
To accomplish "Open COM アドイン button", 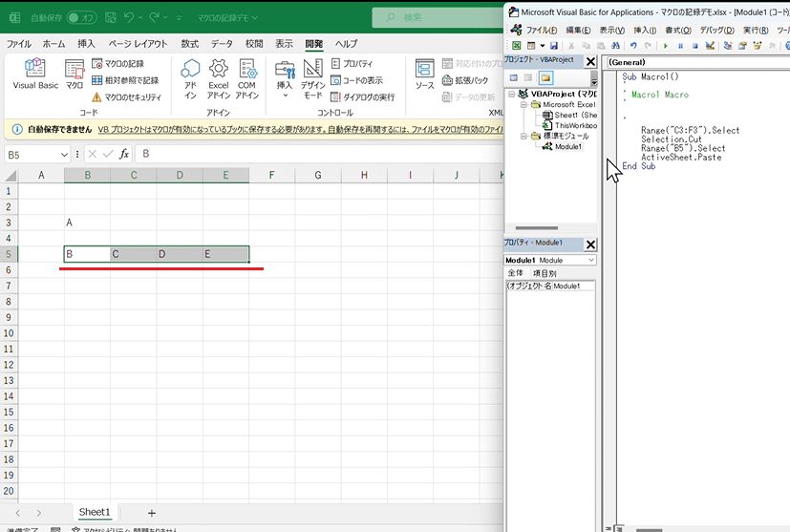I will [246, 78].
